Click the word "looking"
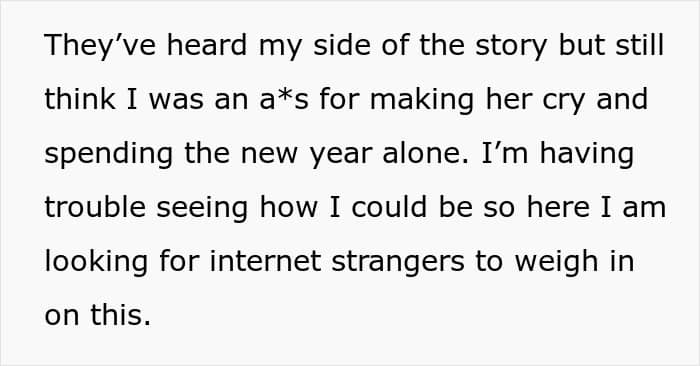 96,263
